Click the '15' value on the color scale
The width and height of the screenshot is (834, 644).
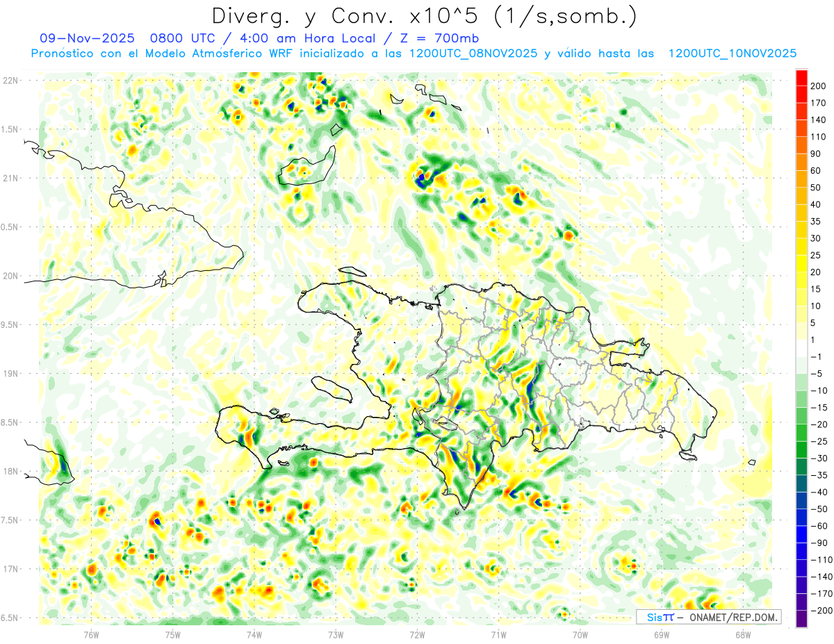point(816,289)
